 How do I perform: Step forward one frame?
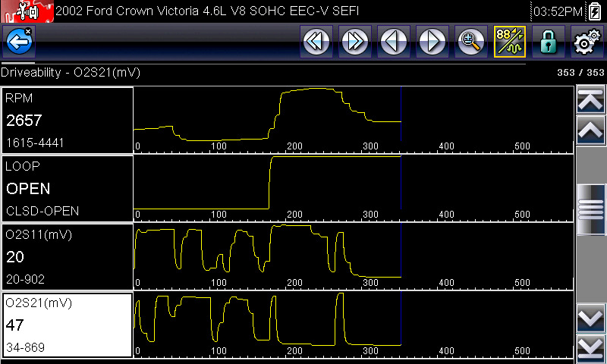pyautogui.click(x=432, y=42)
